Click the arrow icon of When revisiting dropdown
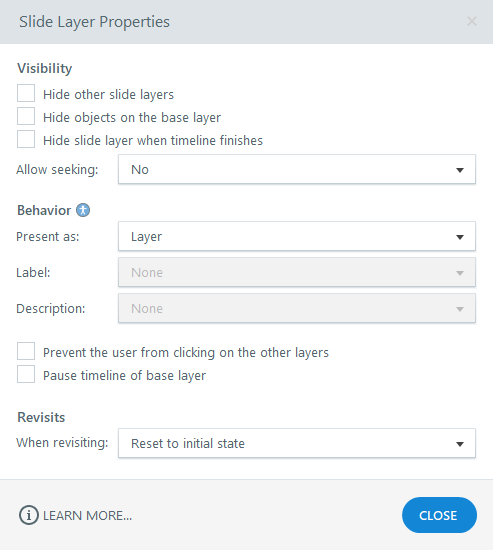 pos(460,444)
